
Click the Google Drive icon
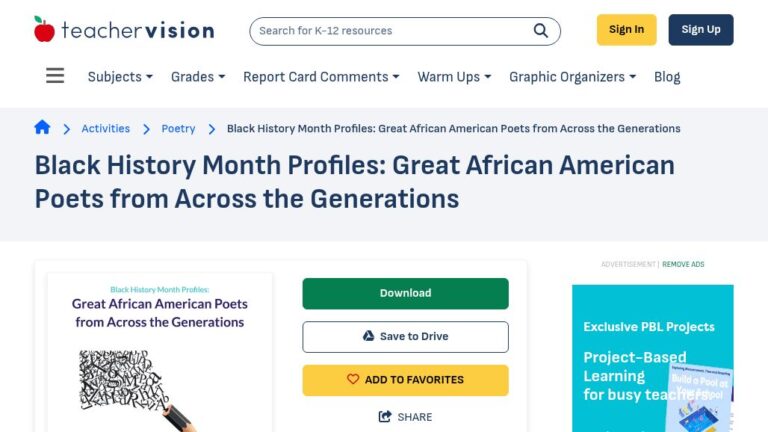[x=368, y=336]
